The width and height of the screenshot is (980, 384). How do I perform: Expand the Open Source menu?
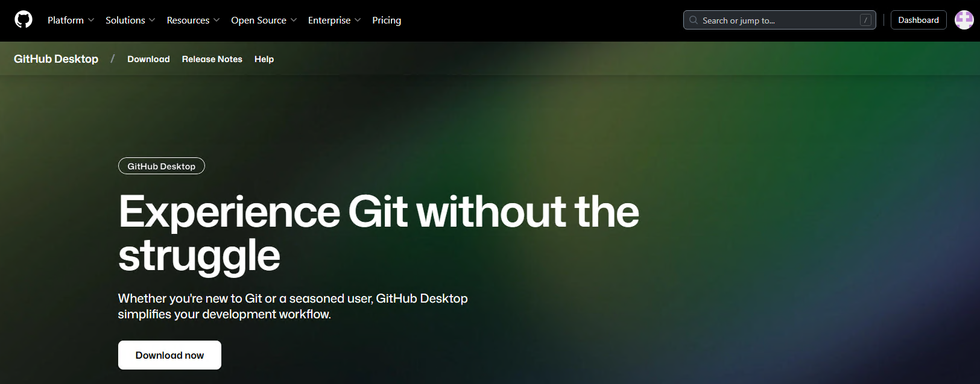264,20
